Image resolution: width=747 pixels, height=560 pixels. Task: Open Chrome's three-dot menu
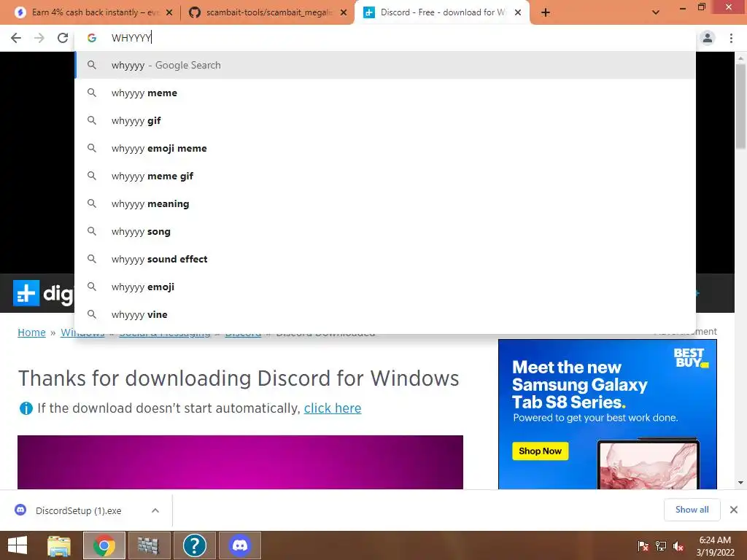731,38
